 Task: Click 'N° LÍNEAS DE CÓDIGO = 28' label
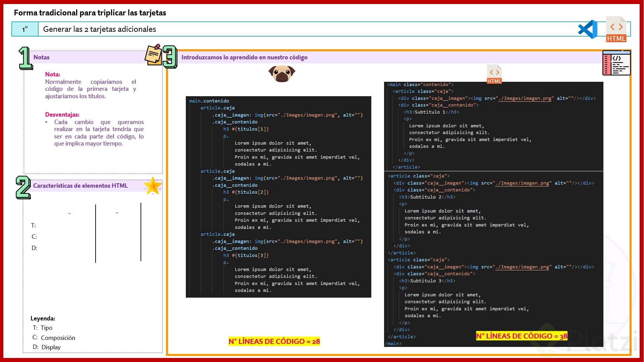274,342
